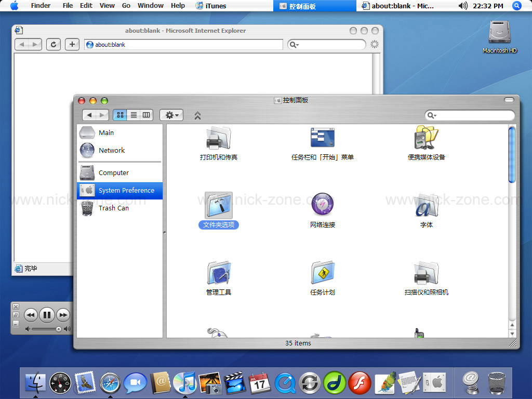The image size is (532, 399).
Task: Switch to 控制面板 task in the top bar
Action: point(314,6)
